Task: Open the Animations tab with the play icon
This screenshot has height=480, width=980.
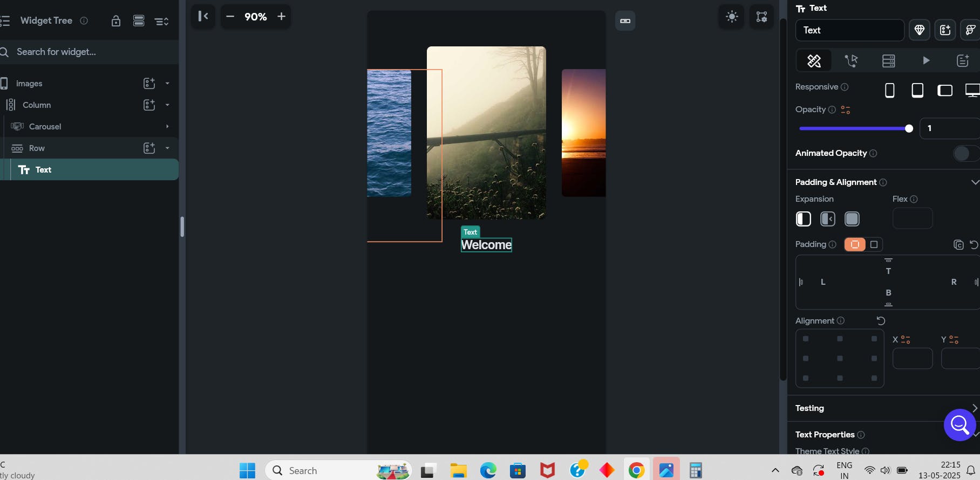Action: (926, 60)
